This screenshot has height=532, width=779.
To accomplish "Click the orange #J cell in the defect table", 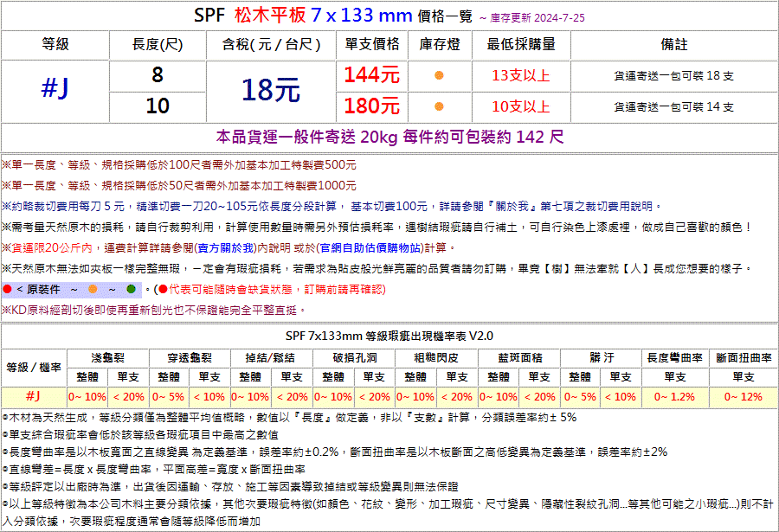I will tap(33, 396).
